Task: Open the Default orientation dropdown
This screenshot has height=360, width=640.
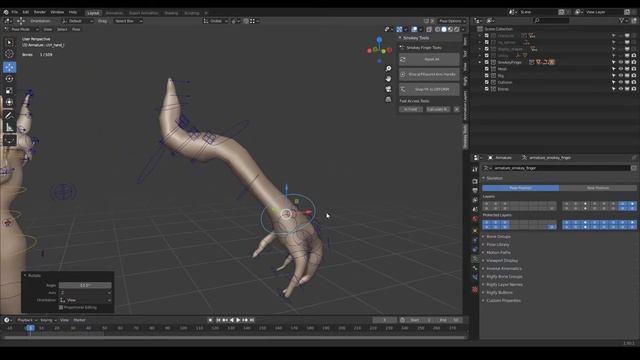Action: pos(77,21)
